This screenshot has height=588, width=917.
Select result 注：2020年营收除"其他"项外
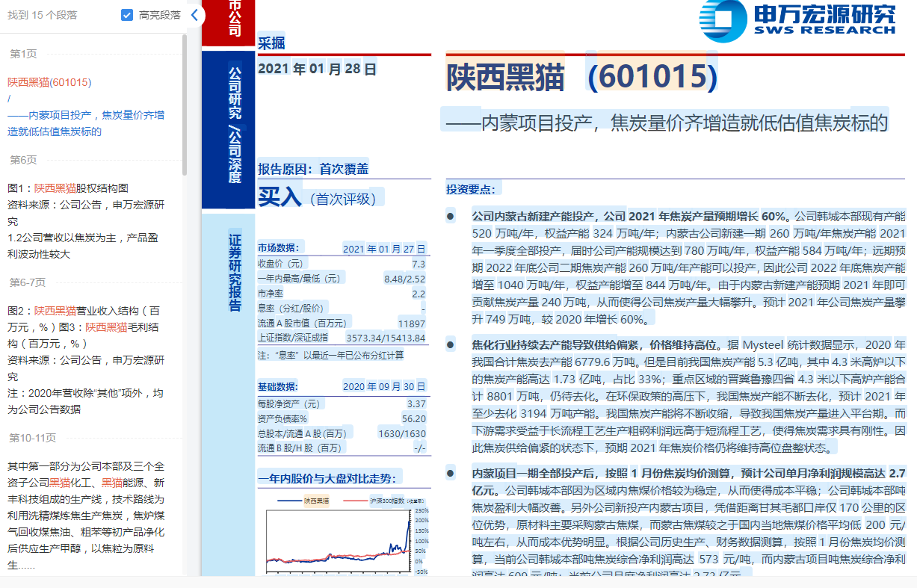(x=85, y=401)
